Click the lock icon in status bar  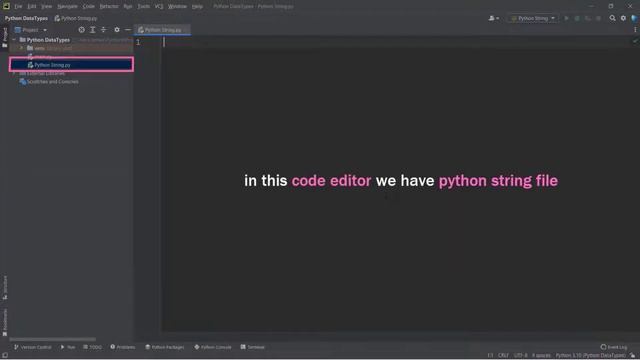click(633, 356)
